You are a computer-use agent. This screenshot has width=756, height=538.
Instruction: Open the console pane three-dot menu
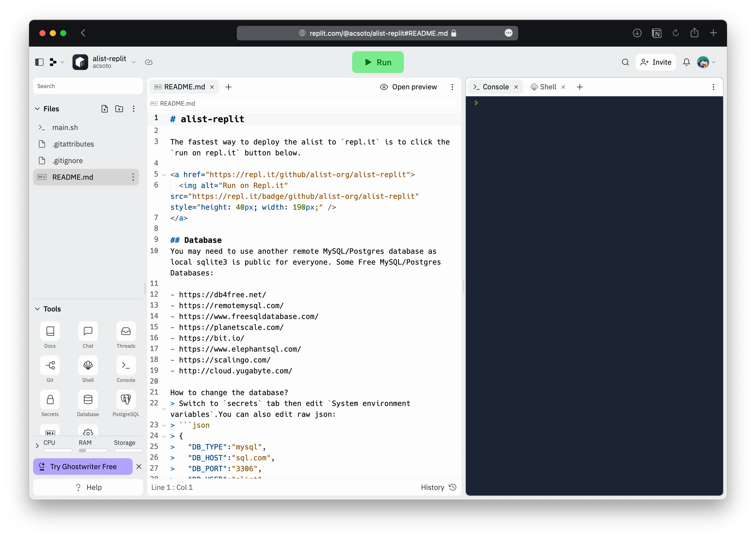pyautogui.click(x=713, y=87)
